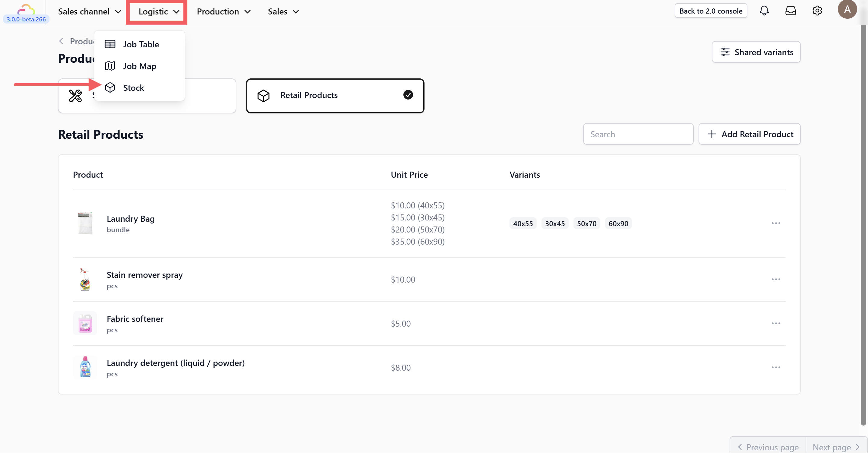868x453 pixels.
Task: Click Back to 2.0 console button
Action: [x=711, y=11]
